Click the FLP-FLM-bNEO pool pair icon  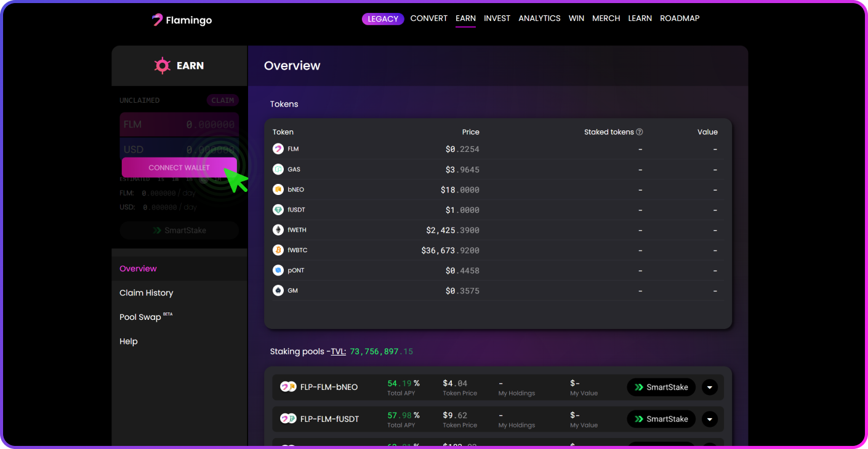[288, 387]
